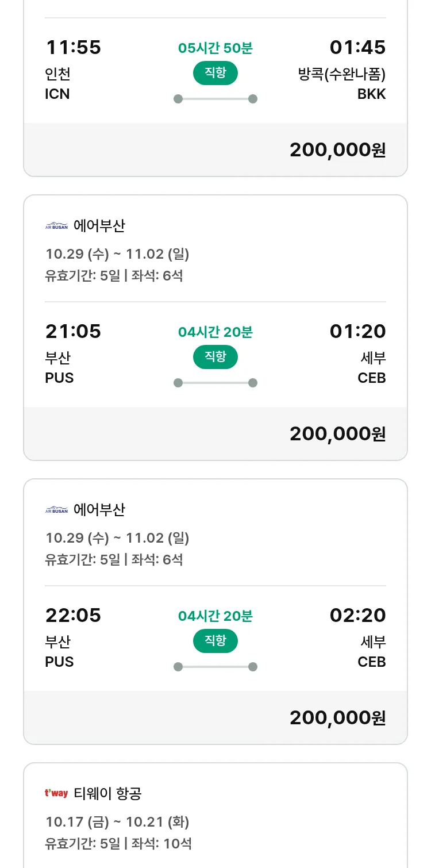Click the 11:55 Incheon departure time
431x868 pixels.
tap(73, 48)
